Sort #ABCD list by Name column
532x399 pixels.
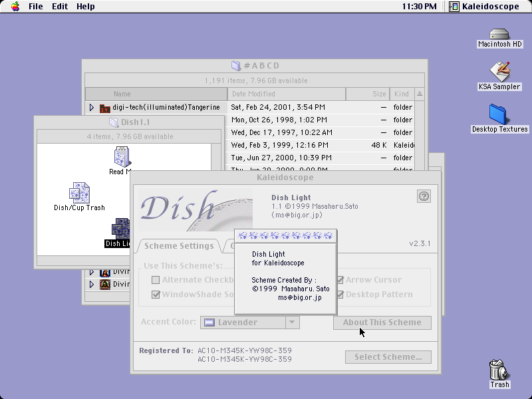click(x=156, y=94)
